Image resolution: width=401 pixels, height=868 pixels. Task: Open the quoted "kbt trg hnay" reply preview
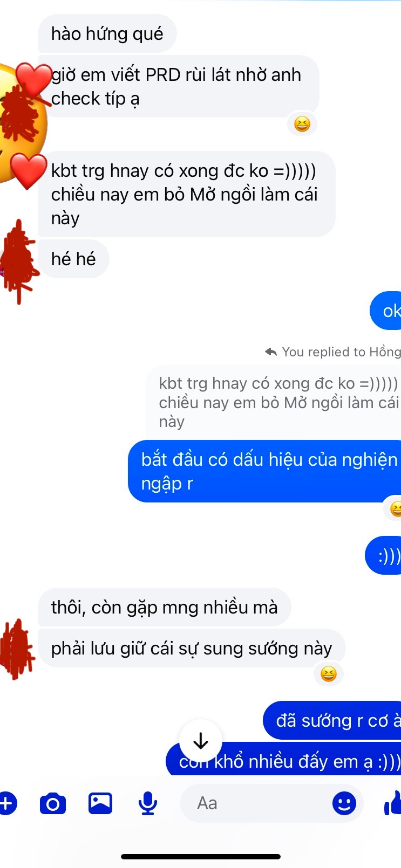[274, 402]
